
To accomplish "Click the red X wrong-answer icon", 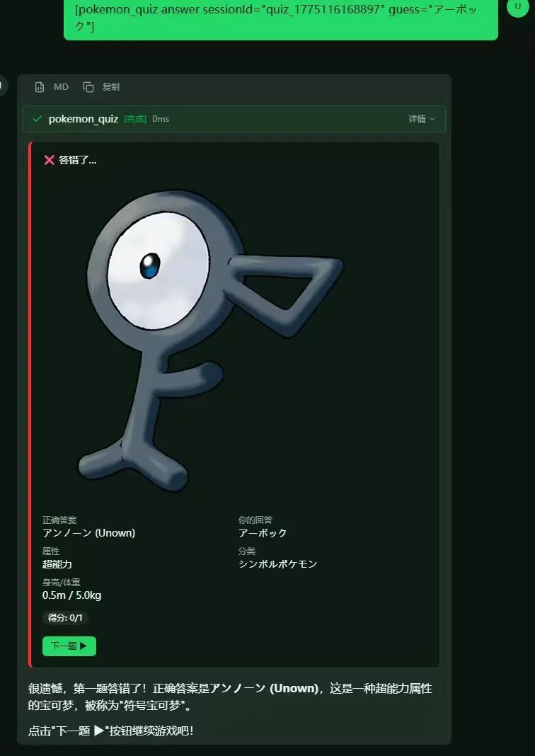I will coord(49,160).
